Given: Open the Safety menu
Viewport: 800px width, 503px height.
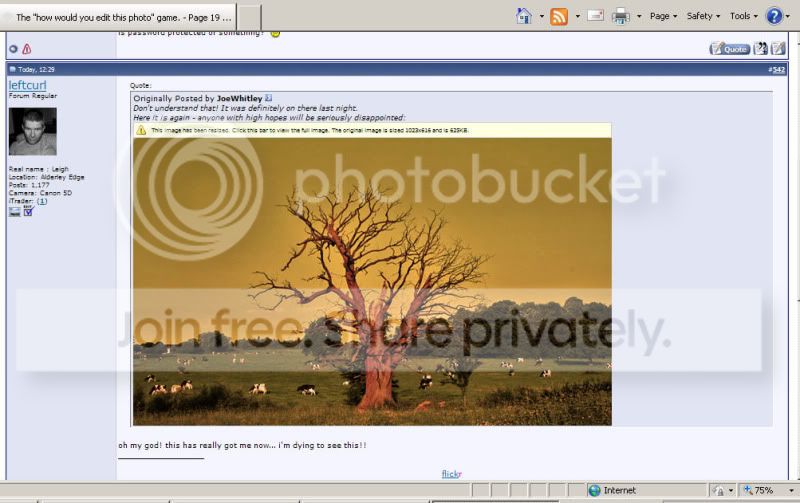Looking at the screenshot, I should 704,16.
